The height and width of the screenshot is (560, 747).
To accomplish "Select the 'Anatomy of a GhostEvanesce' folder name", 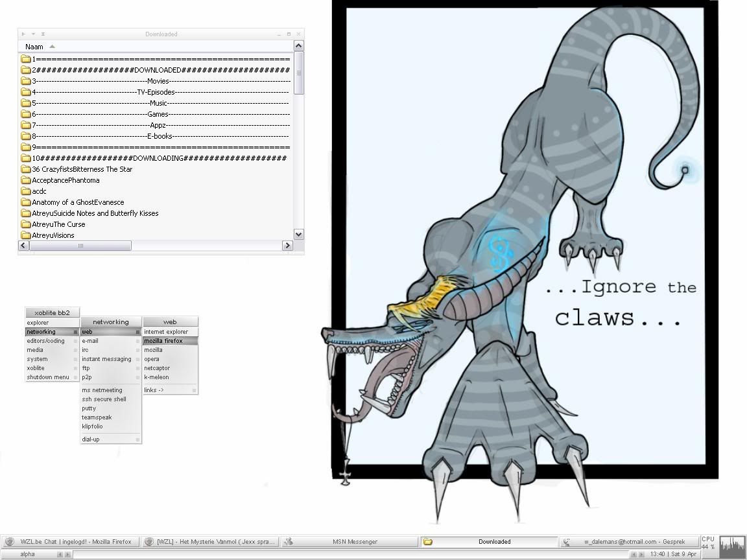I will click(x=78, y=202).
